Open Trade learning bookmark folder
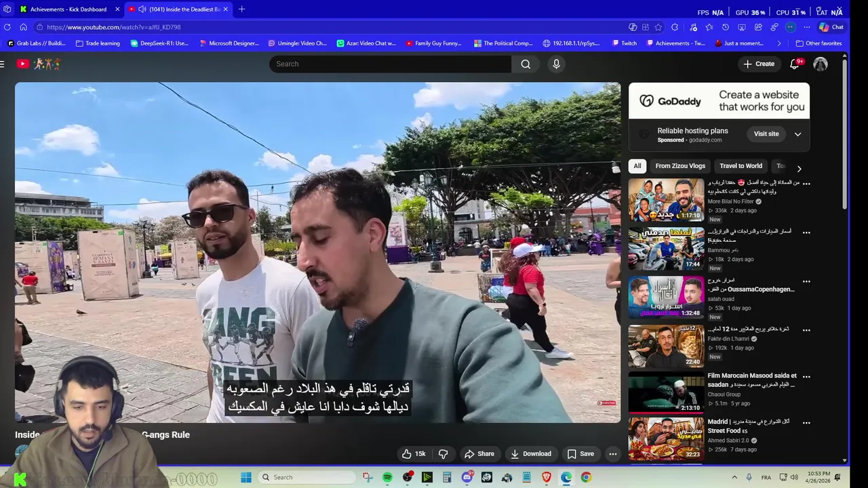Screen dimensions: 868x488 point(98,43)
